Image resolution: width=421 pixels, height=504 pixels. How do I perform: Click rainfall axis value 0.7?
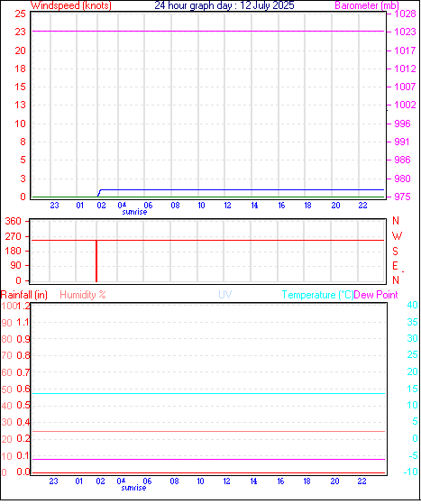[23, 372]
